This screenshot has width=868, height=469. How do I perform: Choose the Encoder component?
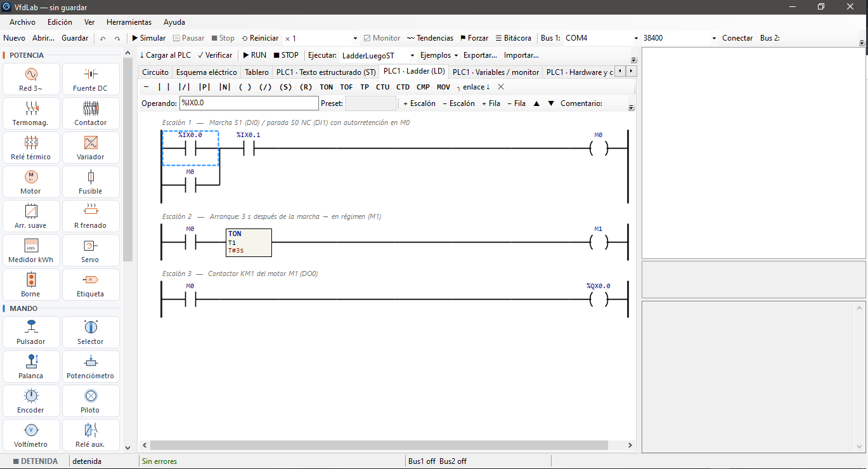pos(31,401)
